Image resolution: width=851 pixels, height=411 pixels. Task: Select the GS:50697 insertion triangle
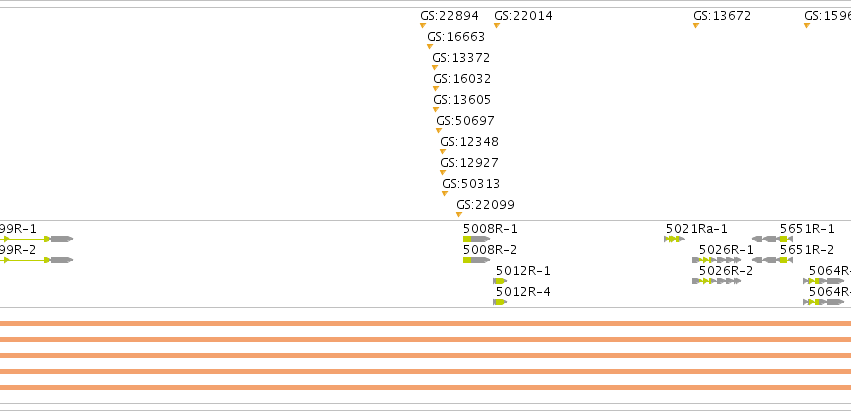click(x=439, y=131)
